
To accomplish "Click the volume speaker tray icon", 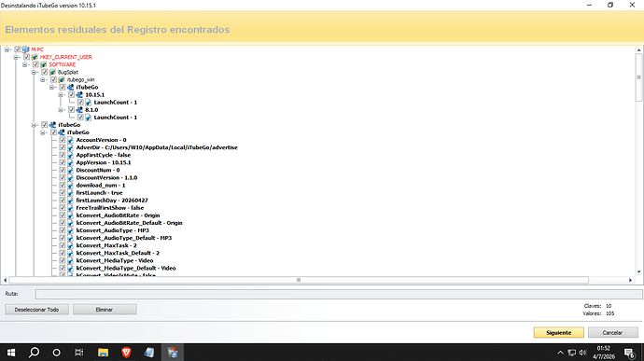I will (x=582, y=353).
